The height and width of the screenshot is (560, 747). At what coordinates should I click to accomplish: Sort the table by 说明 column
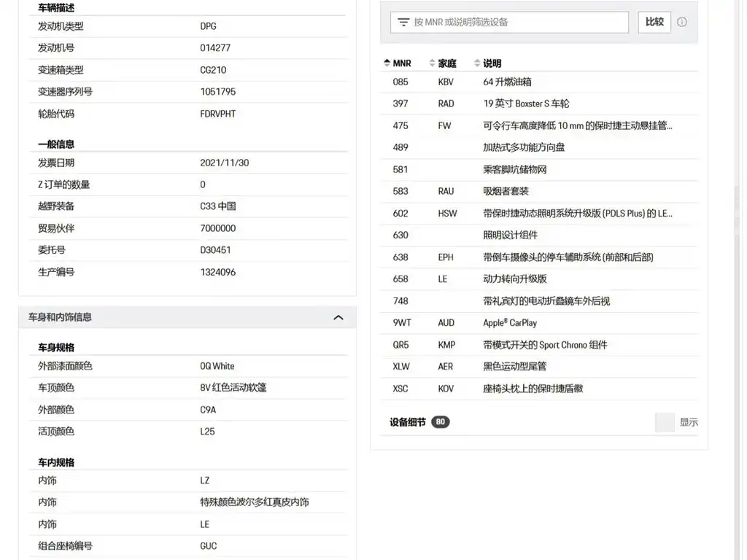click(x=488, y=63)
